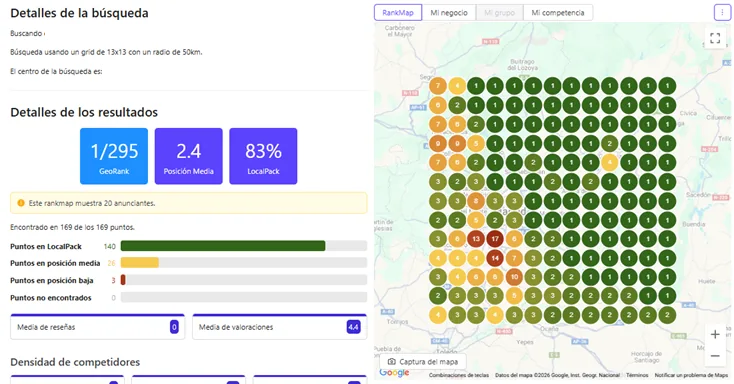The width and height of the screenshot is (734, 384).
Task: Switch to the RankMap tab
Action: [x=398, y=13]
